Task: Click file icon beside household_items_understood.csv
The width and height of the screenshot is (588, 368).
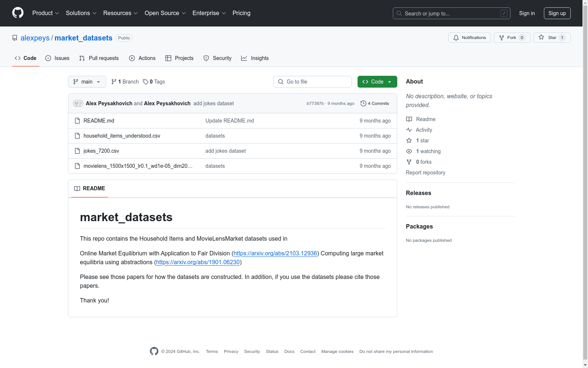Action: [x=77, y=136]
